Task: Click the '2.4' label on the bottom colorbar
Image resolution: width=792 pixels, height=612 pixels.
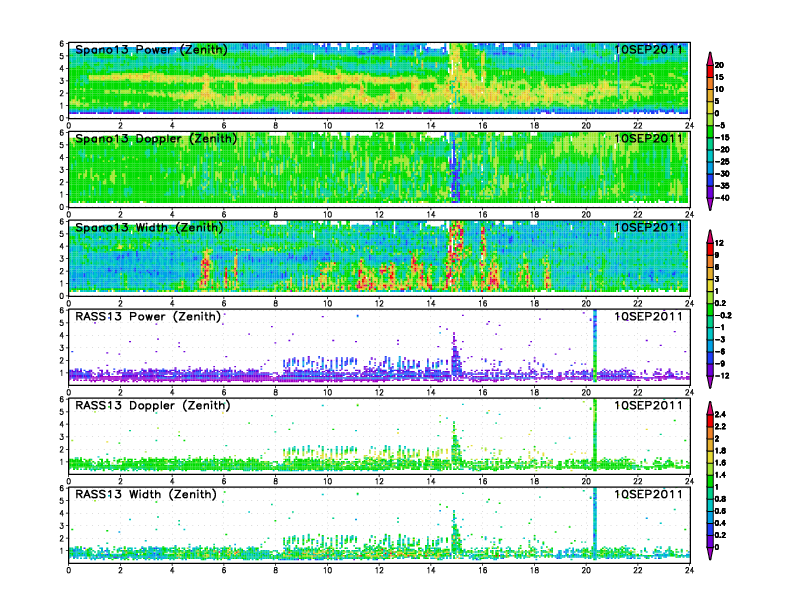Action: click(720, 415)
